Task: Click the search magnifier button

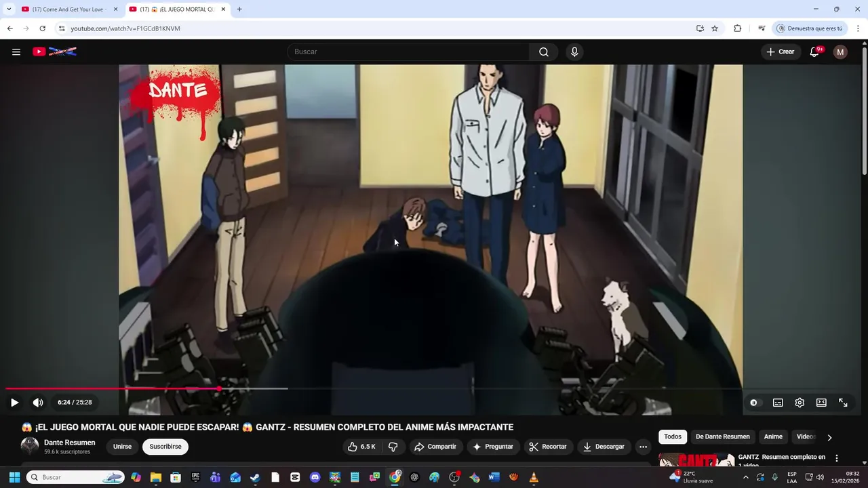Action: click(x=544, y=52)
